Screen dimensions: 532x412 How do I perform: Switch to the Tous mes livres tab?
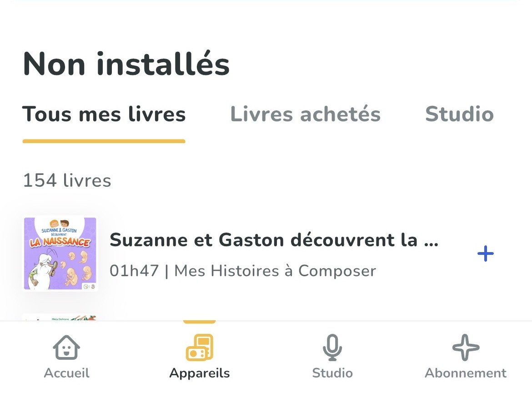104,114
